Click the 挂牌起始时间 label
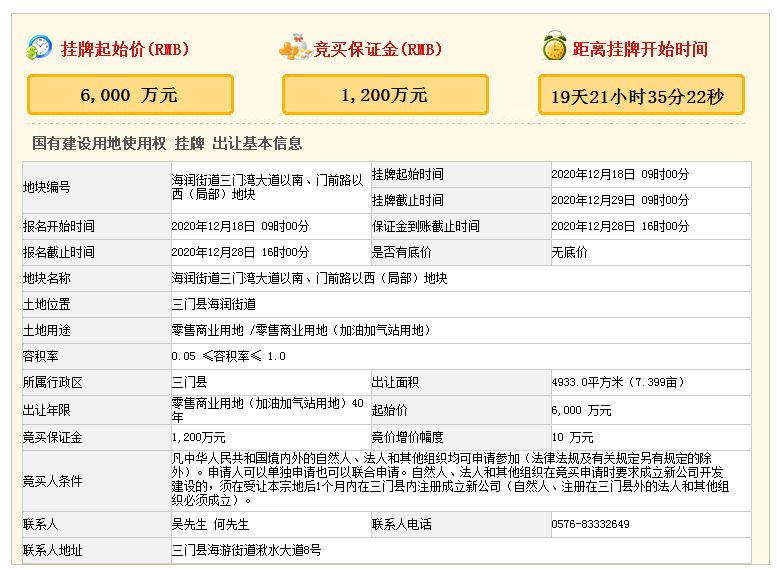 point(408,174)
